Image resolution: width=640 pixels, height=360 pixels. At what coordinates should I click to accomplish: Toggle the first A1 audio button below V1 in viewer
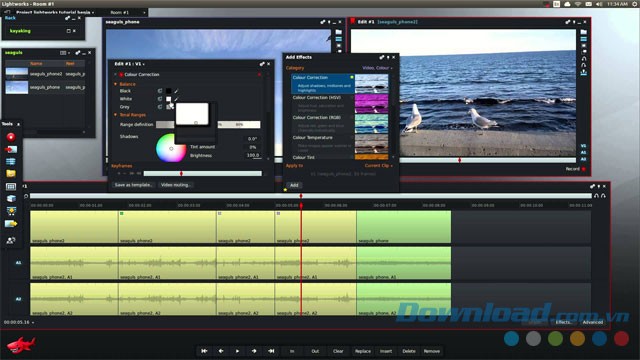[x=583, y=152]
